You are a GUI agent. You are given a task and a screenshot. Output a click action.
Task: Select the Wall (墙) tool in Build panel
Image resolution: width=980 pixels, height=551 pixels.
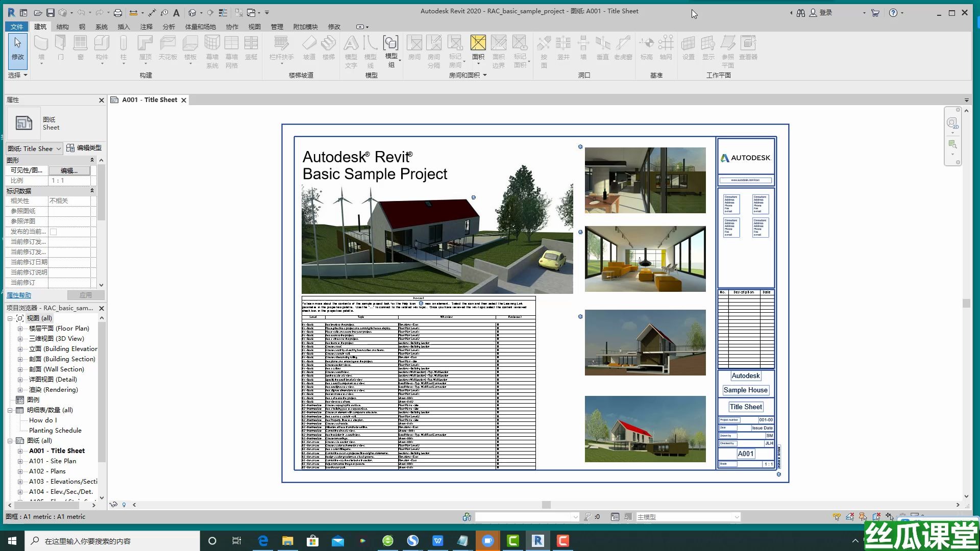click(41, 48)
